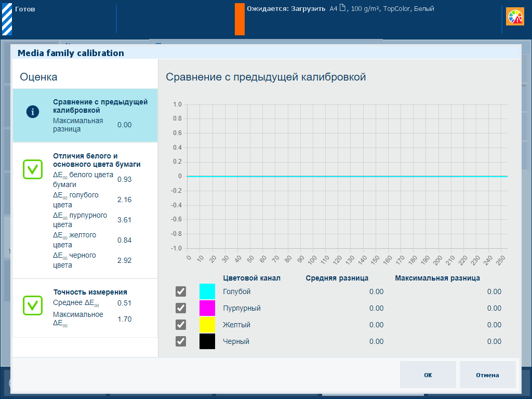Click the Пурпурный channel label

point(242,308)
